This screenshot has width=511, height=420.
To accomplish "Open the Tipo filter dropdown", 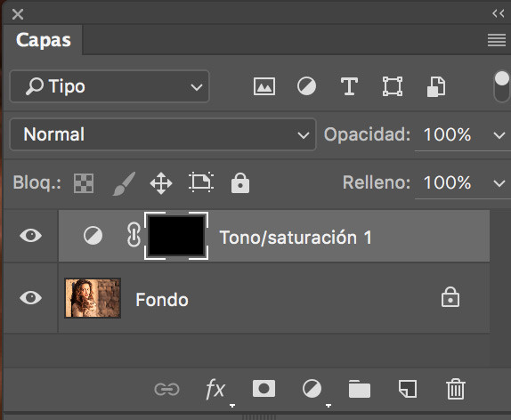I will pyautogui.click(x=109, y=86).
